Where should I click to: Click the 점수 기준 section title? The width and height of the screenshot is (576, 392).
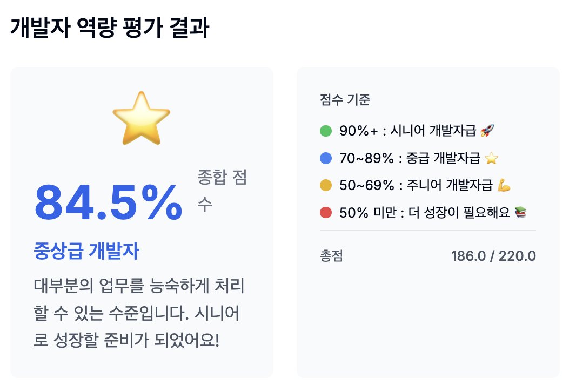pos(345,99)
